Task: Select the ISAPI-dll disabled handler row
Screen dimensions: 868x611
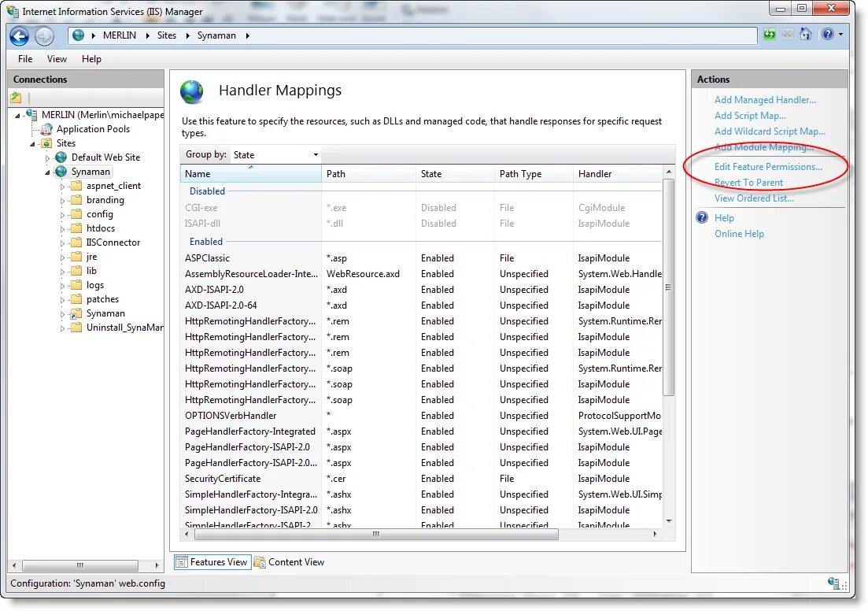Action: tap(421, 224)
